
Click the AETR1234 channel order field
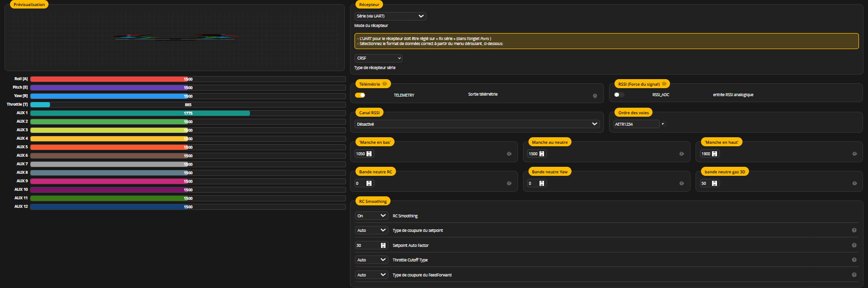click(636, 124)
